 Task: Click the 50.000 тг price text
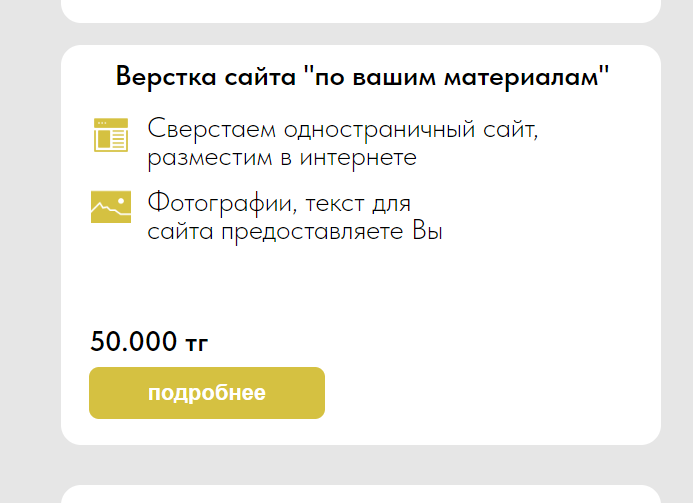point(149,341)
